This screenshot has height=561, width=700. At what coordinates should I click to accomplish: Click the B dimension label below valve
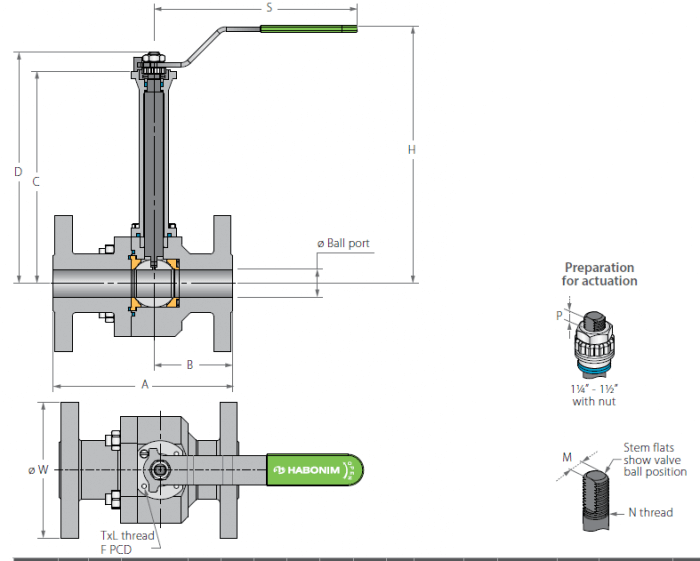click(190, 365)
